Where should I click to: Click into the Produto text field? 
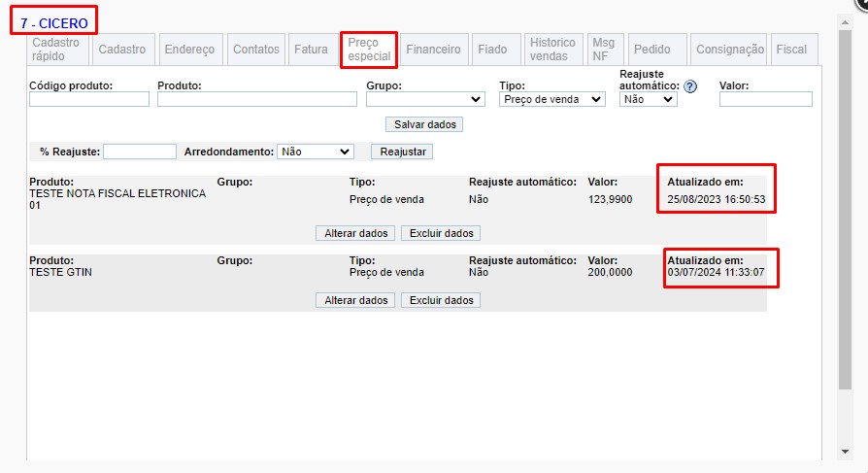[257, 99]
